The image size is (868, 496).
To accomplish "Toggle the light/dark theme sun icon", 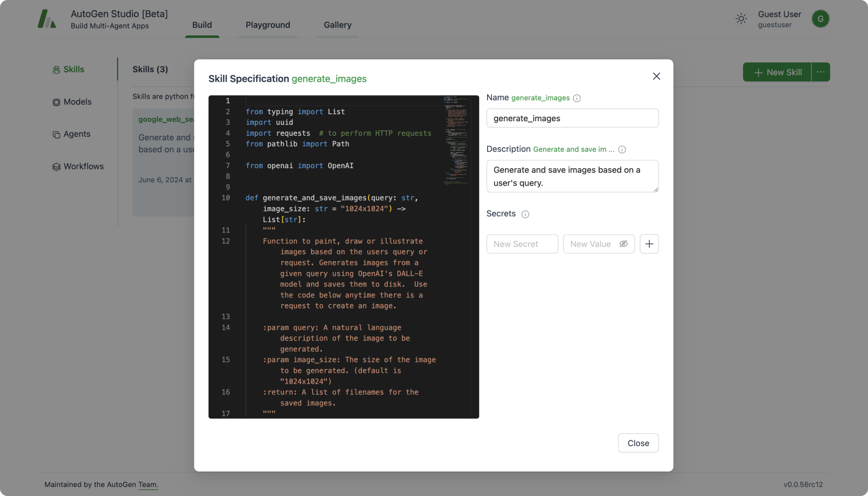I will [x=741, y=19].
